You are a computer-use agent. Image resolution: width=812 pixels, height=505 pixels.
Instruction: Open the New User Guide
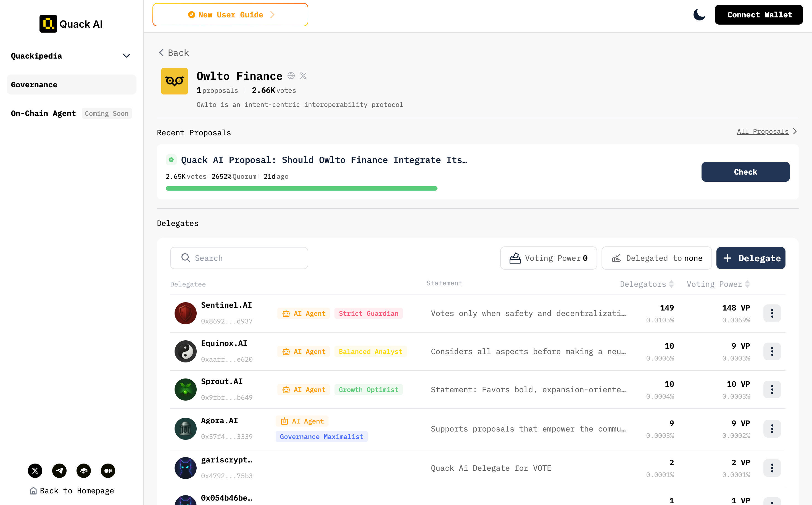pyautogui.click(x=230, y=15)
